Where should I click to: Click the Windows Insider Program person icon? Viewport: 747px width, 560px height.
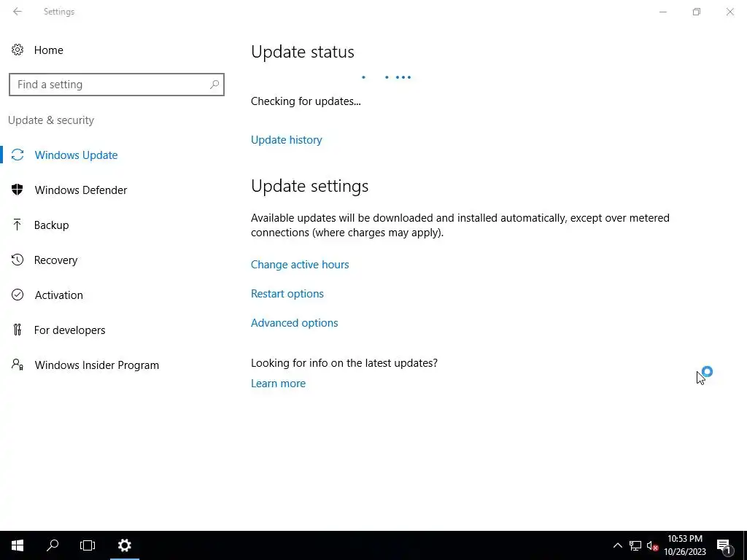tap(18, 365)
